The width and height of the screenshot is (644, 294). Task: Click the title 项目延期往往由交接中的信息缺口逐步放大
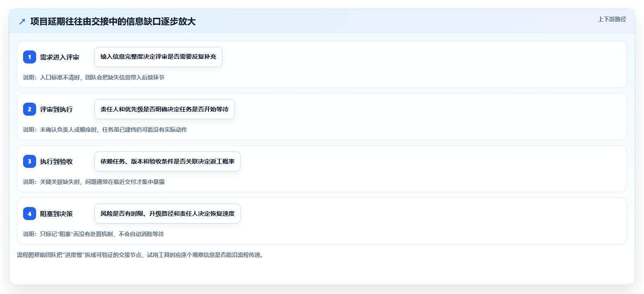click(113, 21)
